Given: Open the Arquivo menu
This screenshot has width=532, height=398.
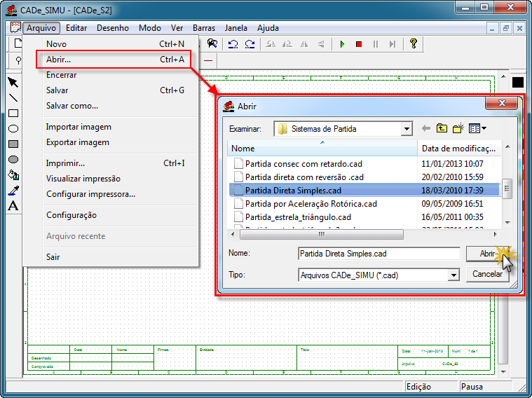Looking at the screenshot, I should [x=41, y=28].
